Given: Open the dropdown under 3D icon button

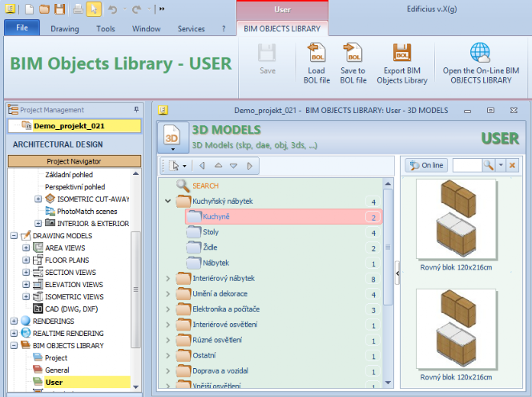Looking at the screenshot, I should (173, 149).
